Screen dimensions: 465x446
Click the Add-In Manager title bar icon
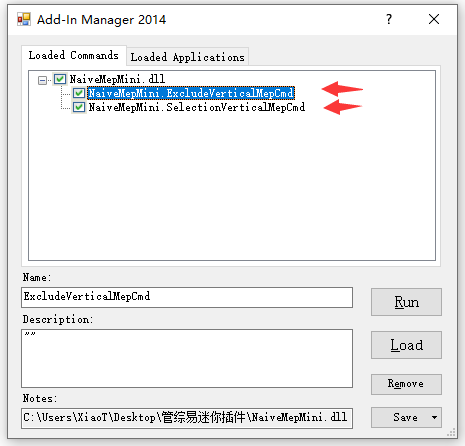coord(24,19)
